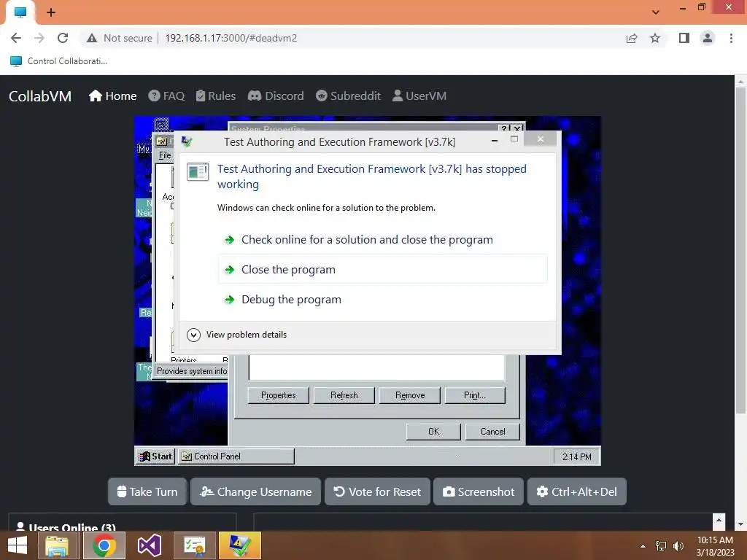
Task: Click the Take Turn button
Action: 147,491
